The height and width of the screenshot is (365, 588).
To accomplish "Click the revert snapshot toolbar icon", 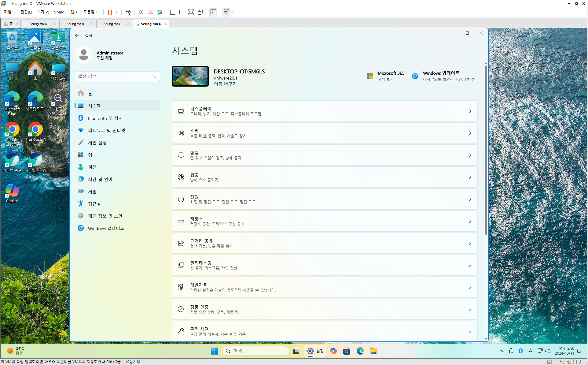I will click(x=150, y=12).
